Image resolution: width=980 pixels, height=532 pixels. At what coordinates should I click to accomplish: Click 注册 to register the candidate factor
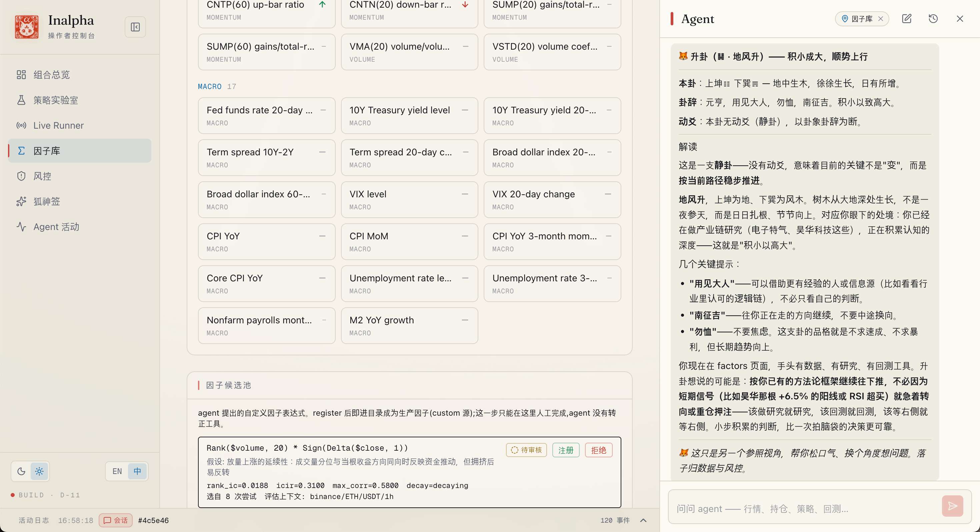pos(566,450)
